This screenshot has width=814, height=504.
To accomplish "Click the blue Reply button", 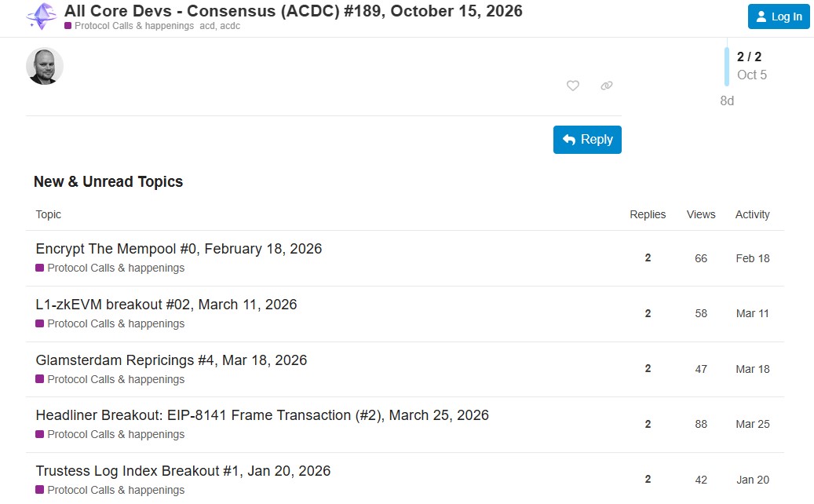I will tap(587, 140).
